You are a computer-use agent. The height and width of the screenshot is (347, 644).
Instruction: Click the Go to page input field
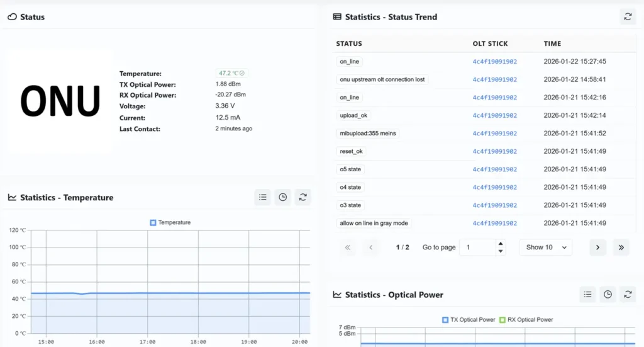tap(478, 247)
